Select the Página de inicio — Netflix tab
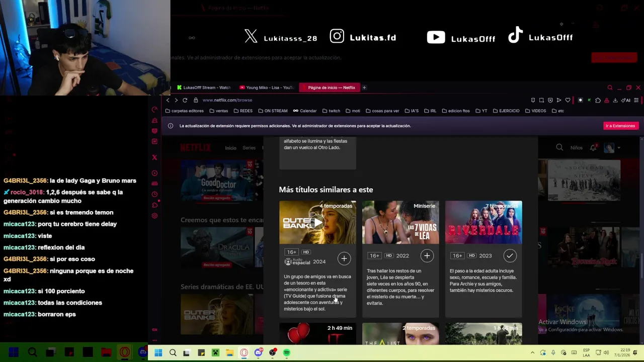 pyautogui.click(x=329, y=87)
